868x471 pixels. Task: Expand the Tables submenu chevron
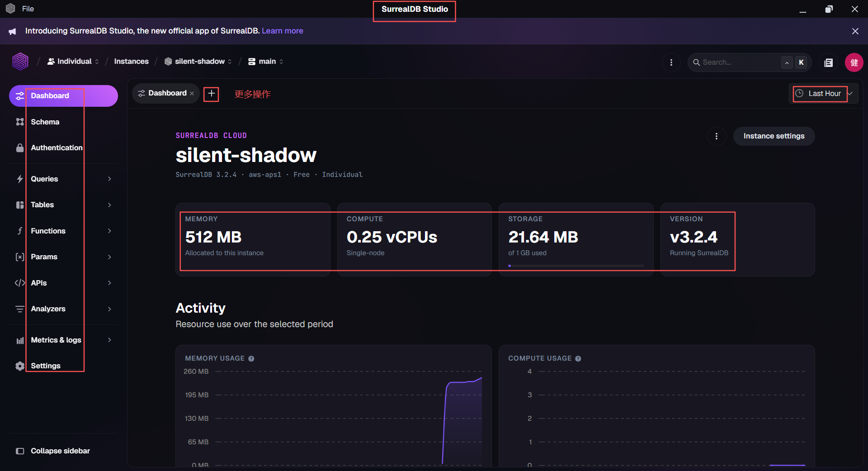tap(109, 205)
